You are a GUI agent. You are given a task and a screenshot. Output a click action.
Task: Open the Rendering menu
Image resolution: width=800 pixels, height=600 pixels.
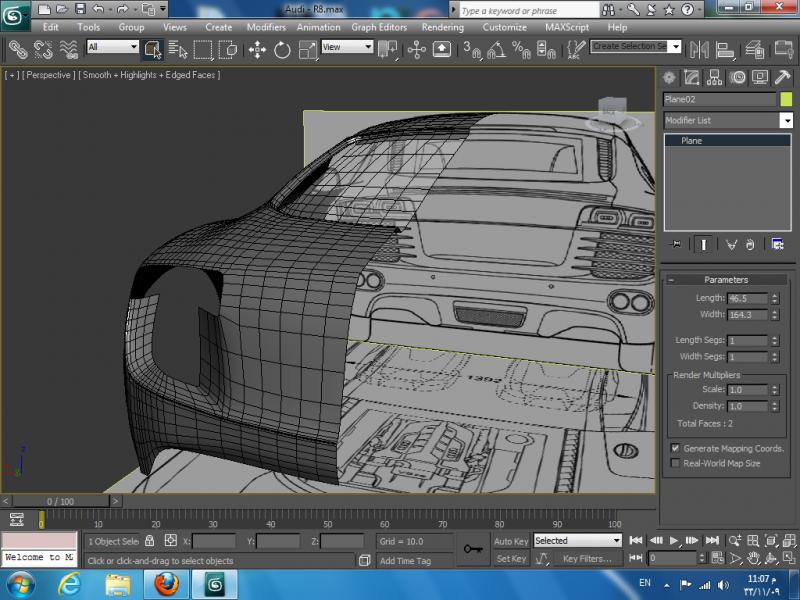pos(443,27)
